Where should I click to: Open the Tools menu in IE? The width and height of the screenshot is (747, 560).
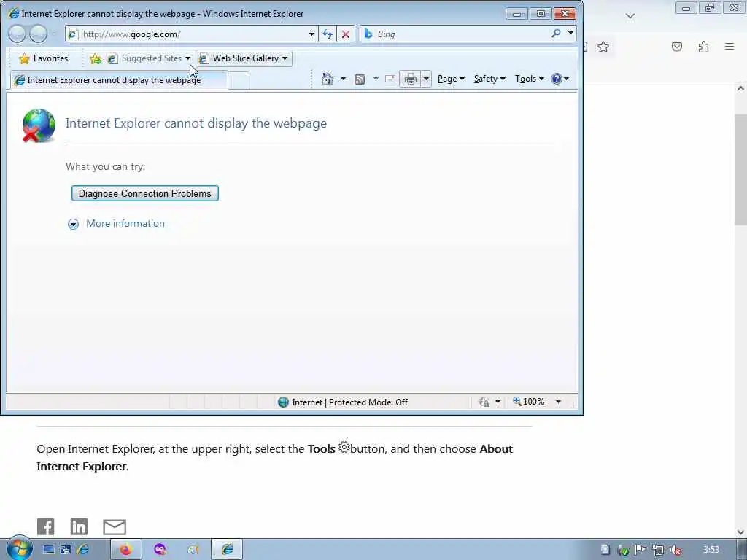(x=529, y=79)
